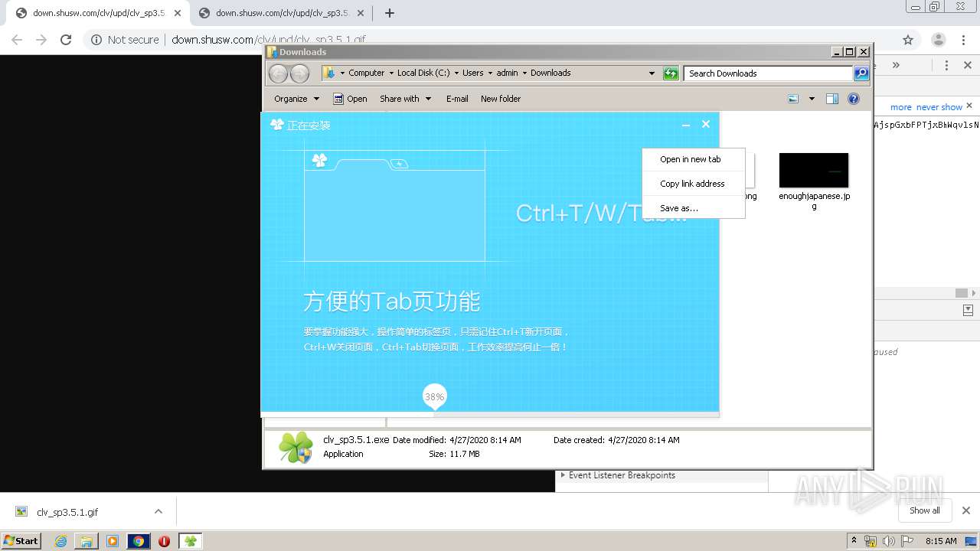Click the volume icon in the system tray
The height and width of the screenshot is (551, 980).
889,541
